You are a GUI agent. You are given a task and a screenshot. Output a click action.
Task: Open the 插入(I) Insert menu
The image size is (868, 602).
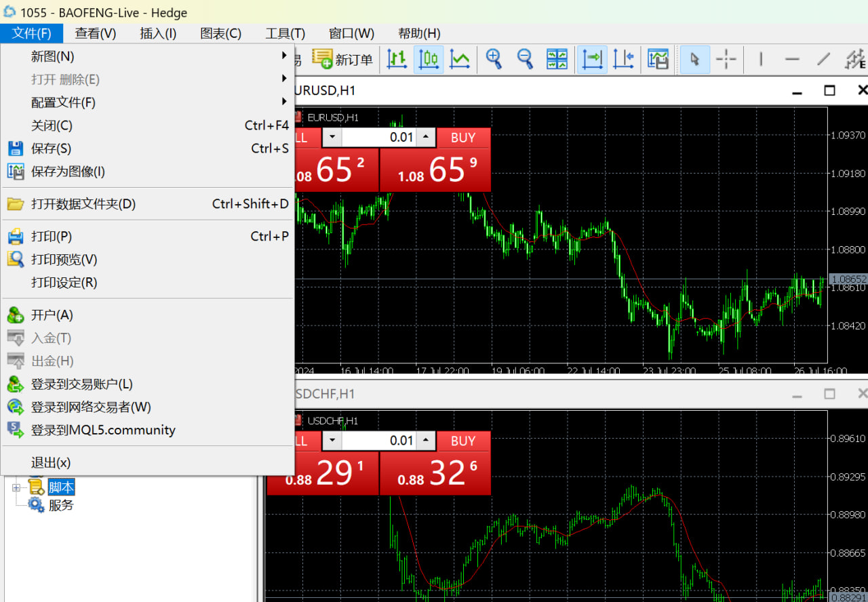pos(158,33)
